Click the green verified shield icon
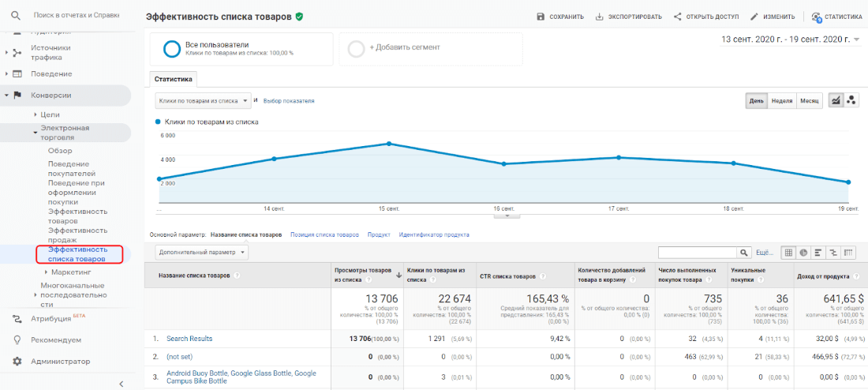The height and width of the screenshot is (390, 868). [x=300, y=17]
